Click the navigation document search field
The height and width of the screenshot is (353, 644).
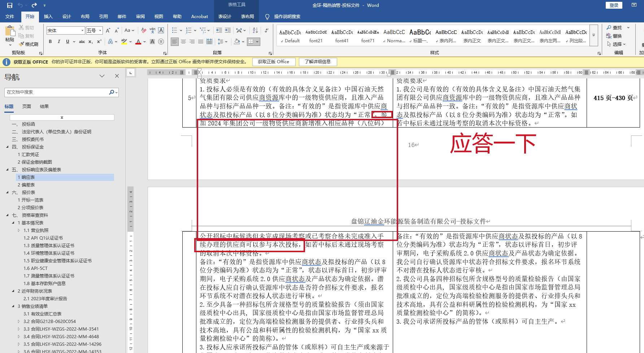57,92
